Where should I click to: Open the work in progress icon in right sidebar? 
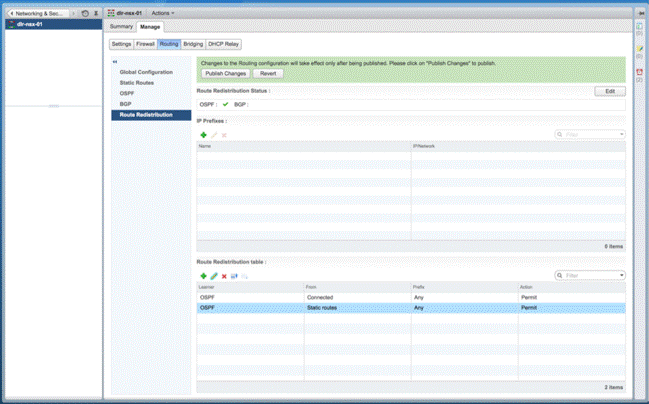point(640,49)
